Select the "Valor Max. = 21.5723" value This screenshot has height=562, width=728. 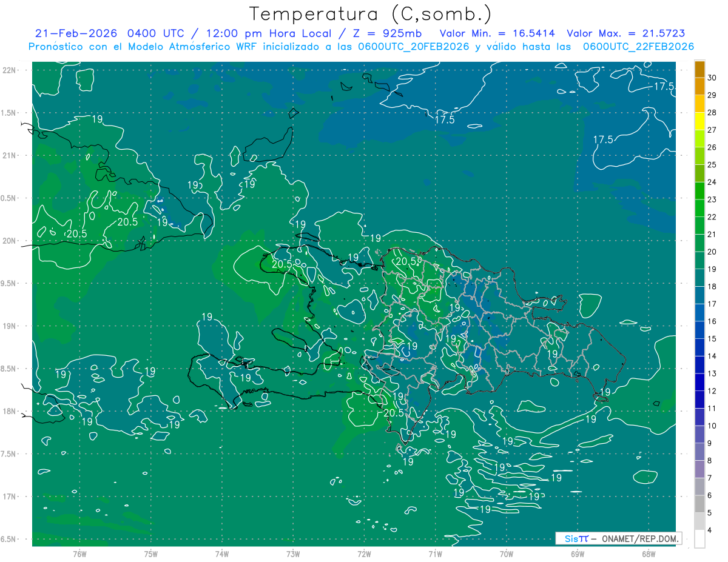click(x=625, y=33)
